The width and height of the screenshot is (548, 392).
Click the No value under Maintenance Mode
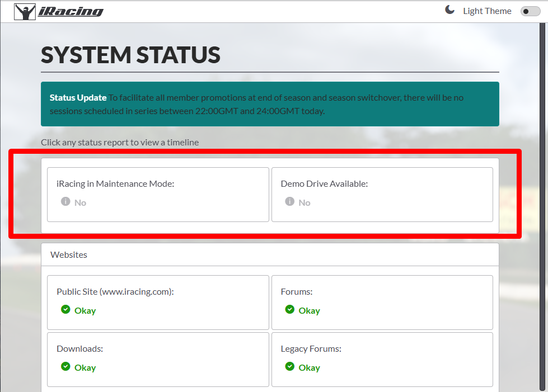(x=80, y=203)
